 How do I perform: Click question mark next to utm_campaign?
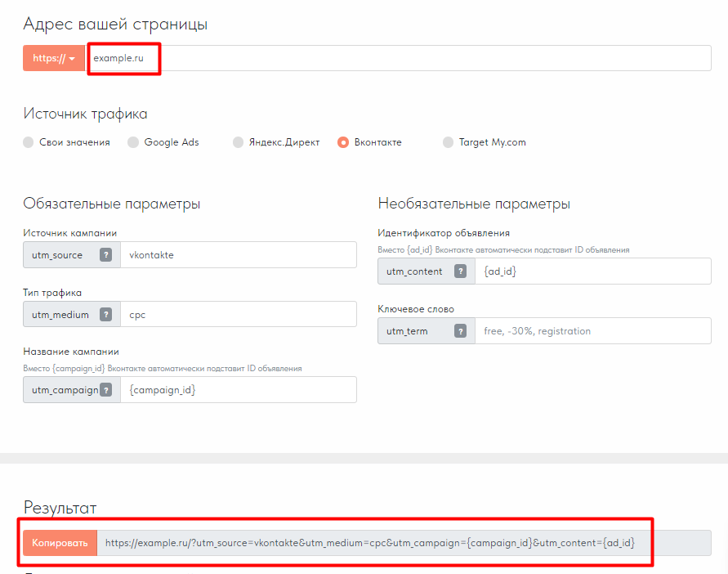coord(105,390)
